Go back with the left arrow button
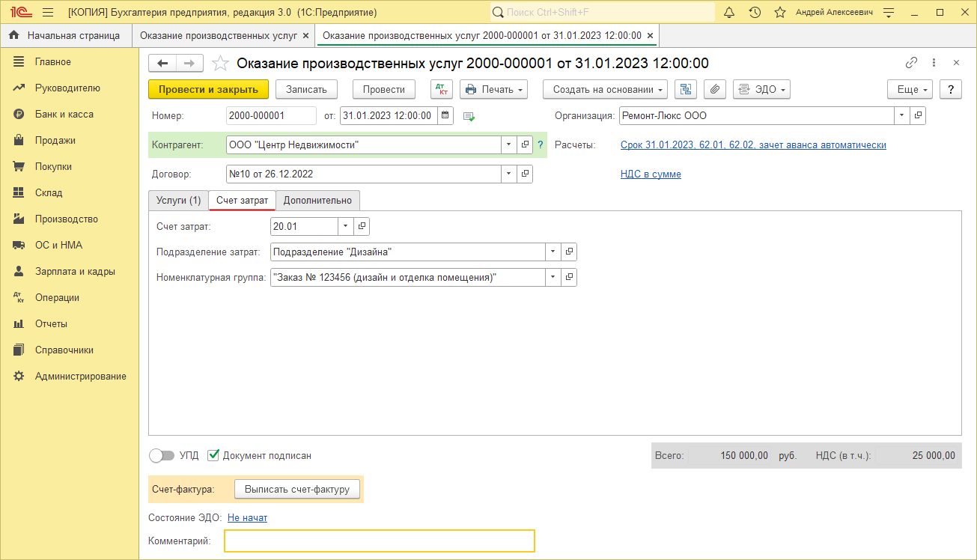This screenshot has width=977, height=560. tap(162, 64)
